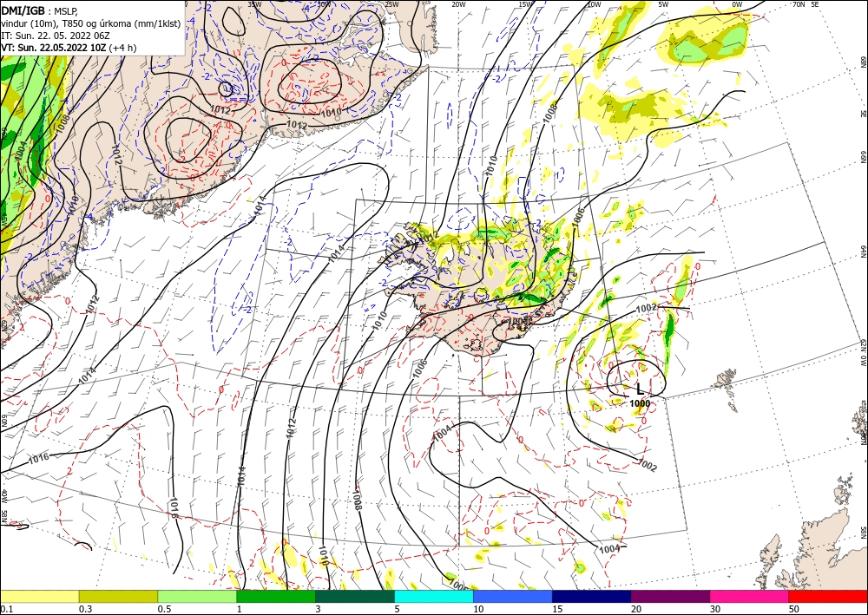Screen dimensions: 868x615
Task: Pick the dark green 3–5 legend segment
Action: (355, 596)
